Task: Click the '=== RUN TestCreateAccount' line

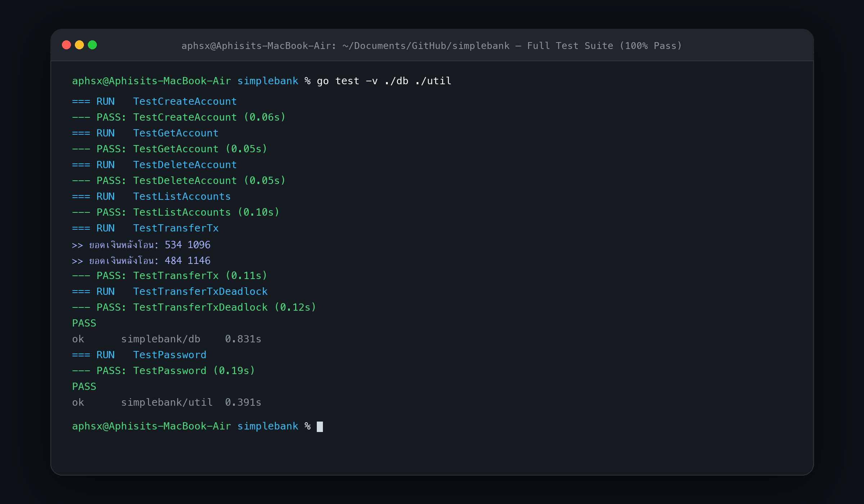Action: [x=154, y=102]
